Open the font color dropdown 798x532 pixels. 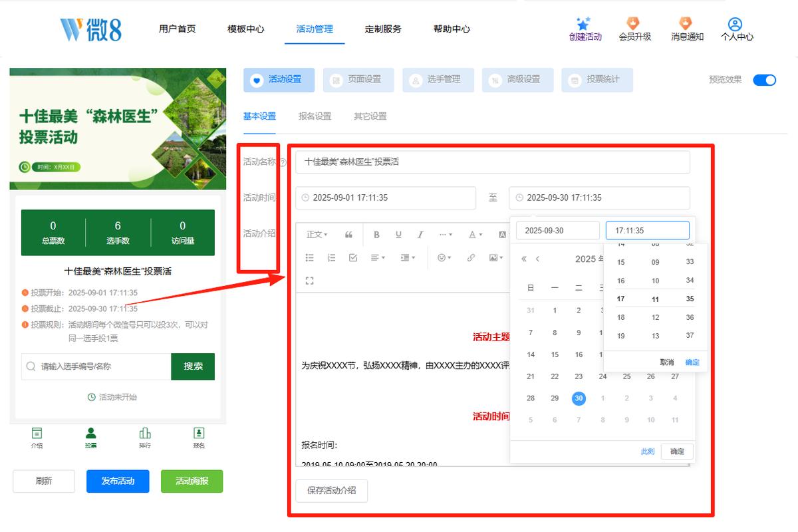[475, 235]
